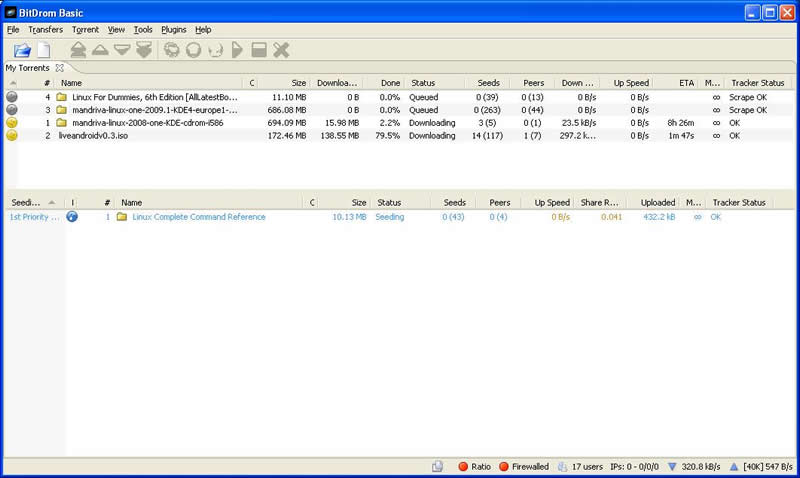Click the Stop torrent toolbar icon

[x=259, y=50]
